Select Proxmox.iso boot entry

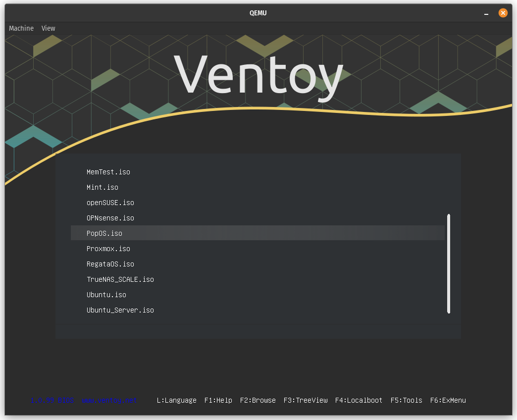258,249
